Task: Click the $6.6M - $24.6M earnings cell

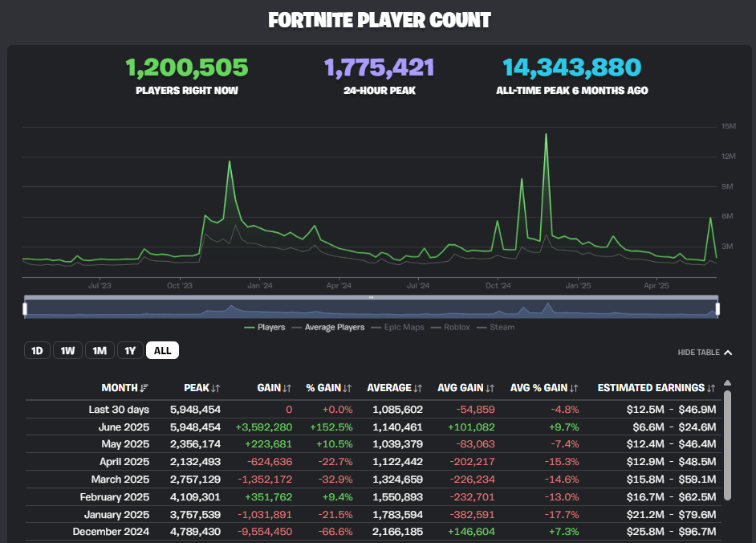Action: (674, 427)
